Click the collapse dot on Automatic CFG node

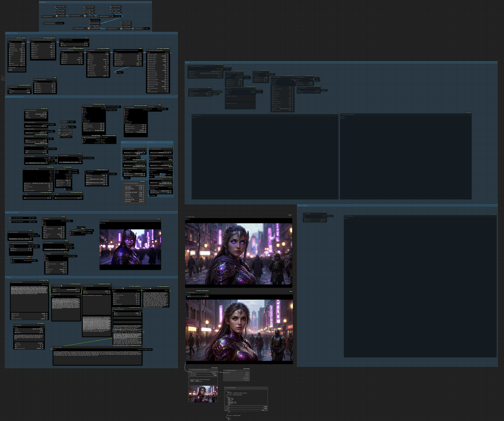(9, 87)
